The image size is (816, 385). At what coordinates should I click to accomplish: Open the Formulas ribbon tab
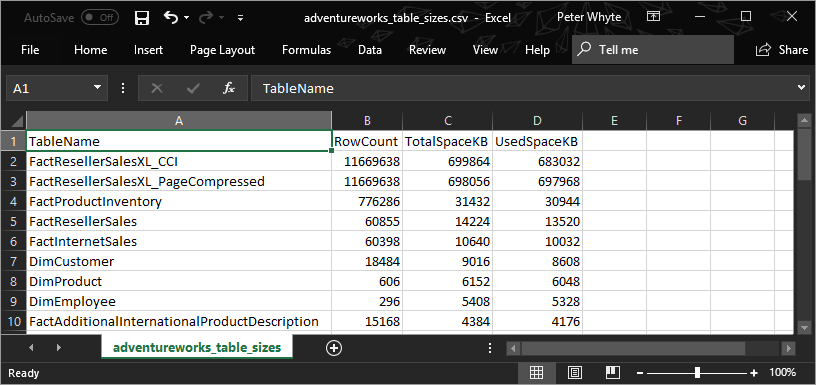coord(307,50)
